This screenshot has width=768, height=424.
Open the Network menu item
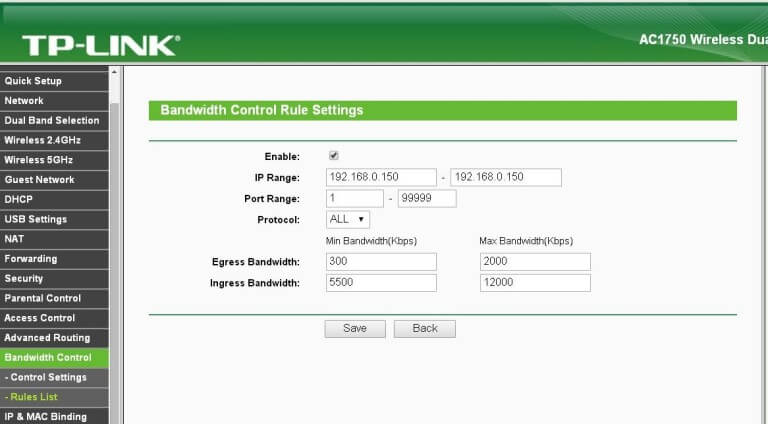54,101
